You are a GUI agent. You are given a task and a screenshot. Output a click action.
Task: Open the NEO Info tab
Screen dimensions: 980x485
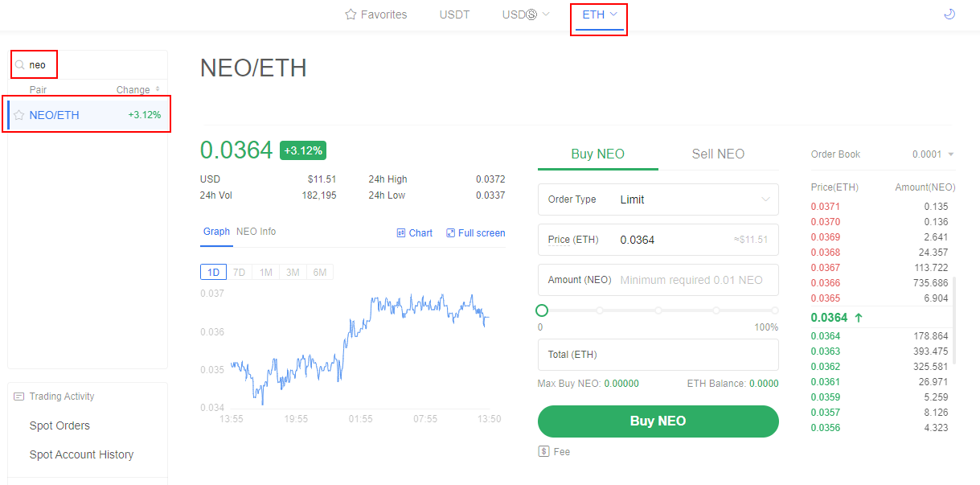click(x=256, y=232)
